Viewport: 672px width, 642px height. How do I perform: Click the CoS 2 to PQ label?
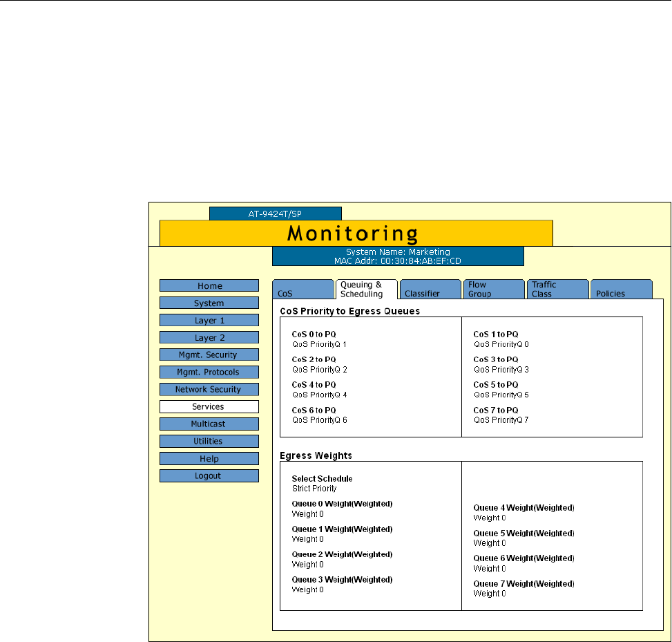click(x=314, y=359)
